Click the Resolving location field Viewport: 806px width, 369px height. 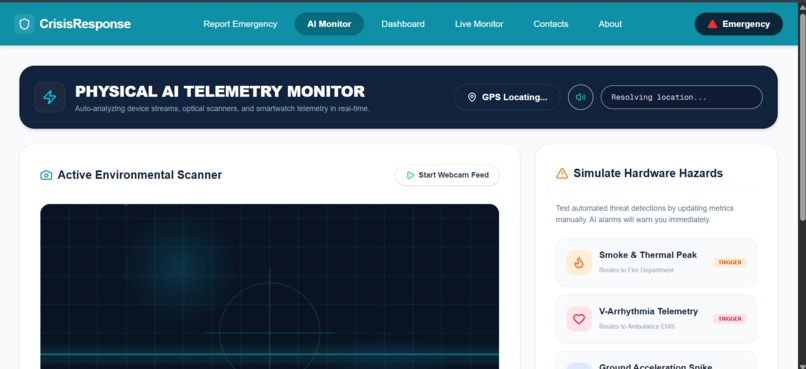(682, 97)
